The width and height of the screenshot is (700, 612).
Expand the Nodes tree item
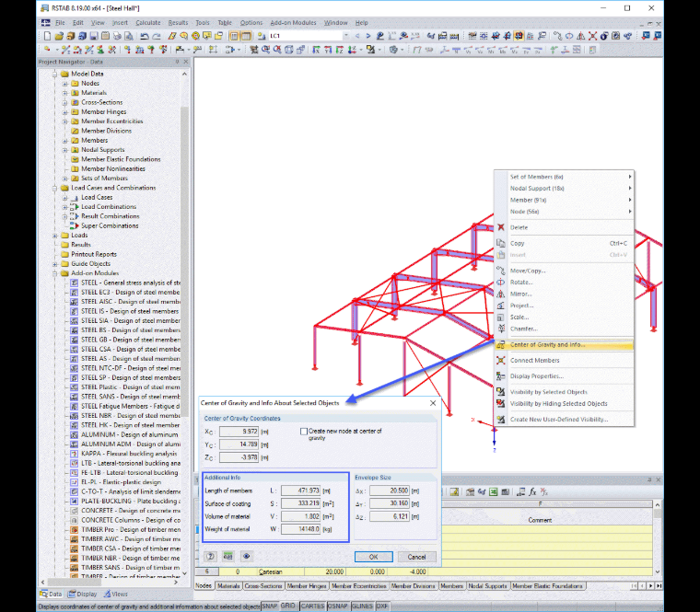pos(65,84)
